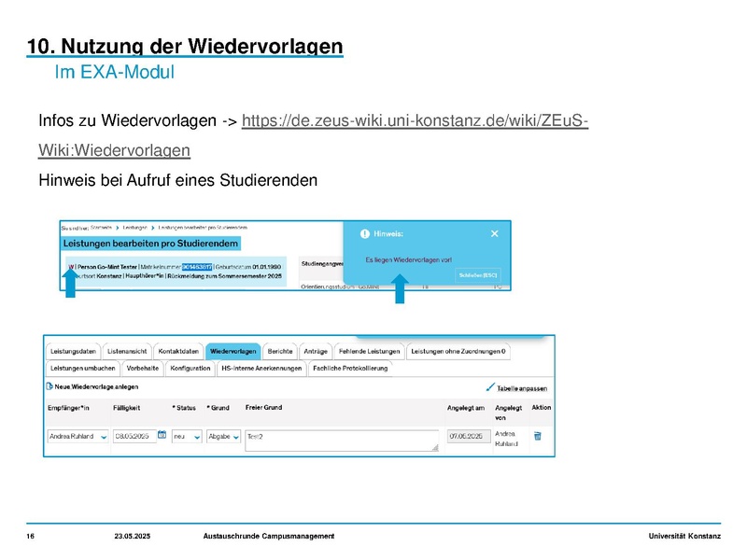Click the Leistungen bearbeiten pro Studierendem heading
The image size is (747, 560).
tap(150, 244)
